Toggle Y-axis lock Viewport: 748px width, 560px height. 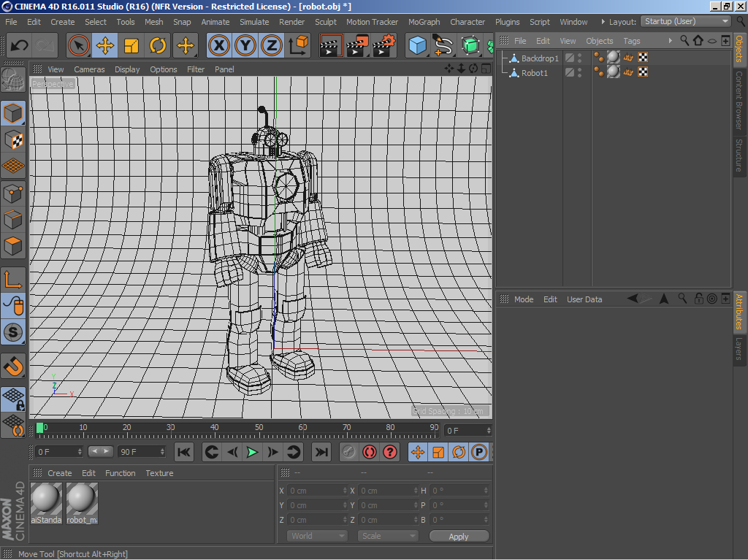click(245, 46)
